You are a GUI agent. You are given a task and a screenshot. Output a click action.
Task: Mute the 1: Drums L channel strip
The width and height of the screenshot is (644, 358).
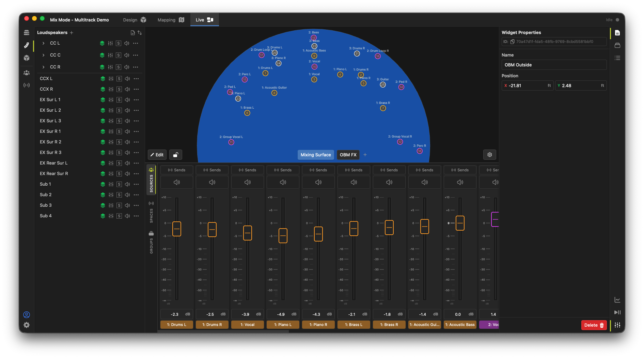coord(177,182)
